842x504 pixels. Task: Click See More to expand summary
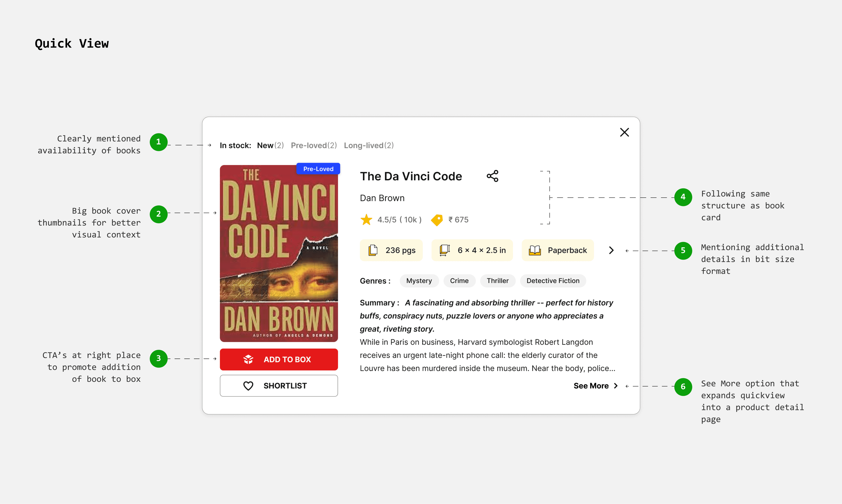596,386
